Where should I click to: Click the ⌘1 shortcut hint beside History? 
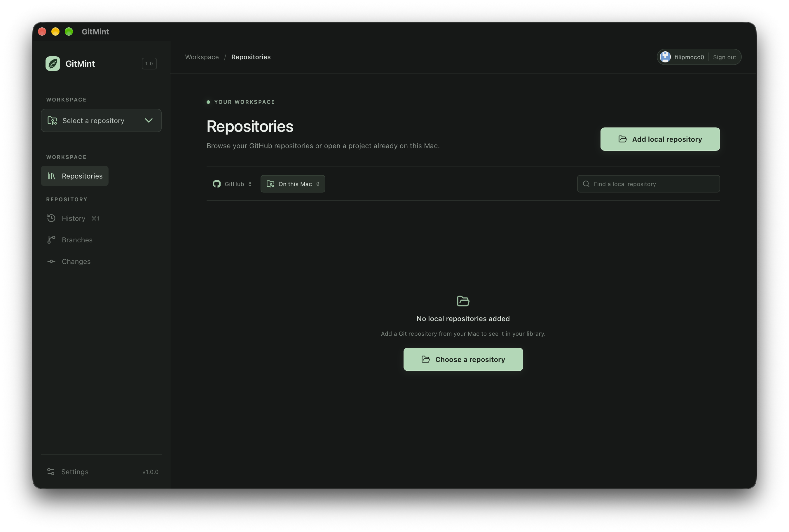coord(95,218)
